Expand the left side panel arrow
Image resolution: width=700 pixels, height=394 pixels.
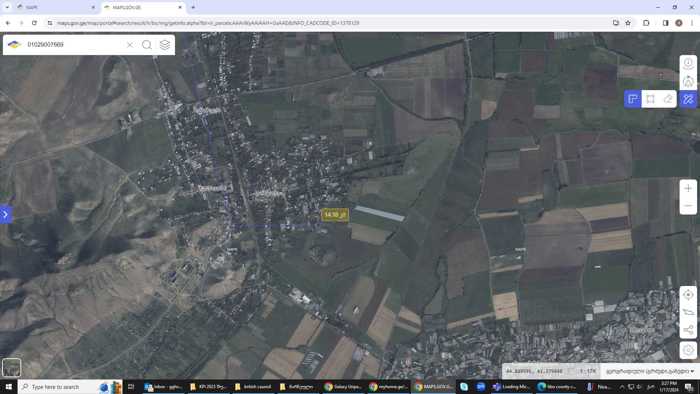[x=5, y=215]
